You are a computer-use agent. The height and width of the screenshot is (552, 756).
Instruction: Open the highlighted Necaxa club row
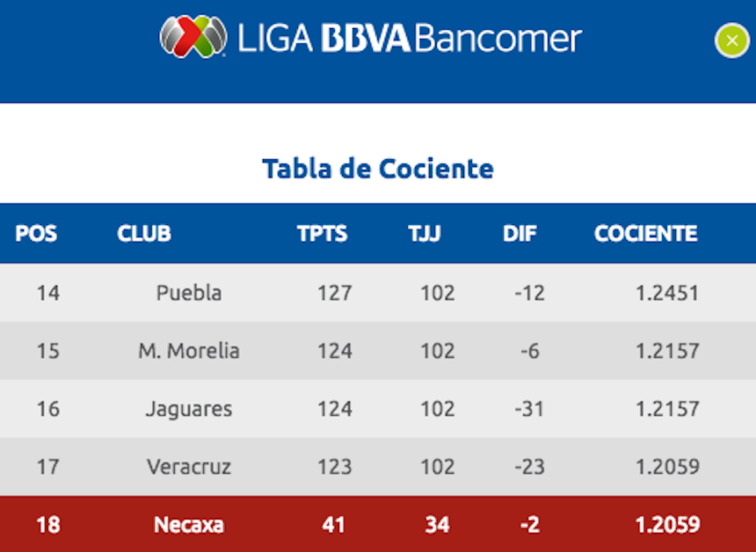[189, 525]
